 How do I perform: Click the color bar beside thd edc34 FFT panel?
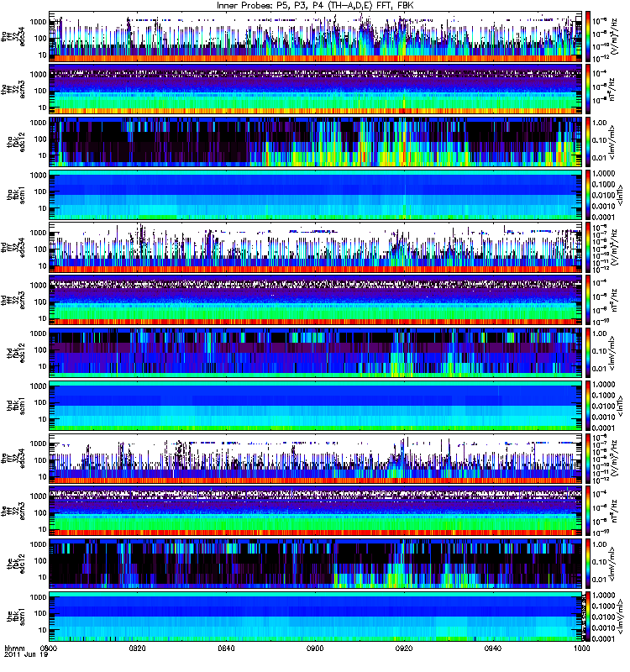[588, 248]
